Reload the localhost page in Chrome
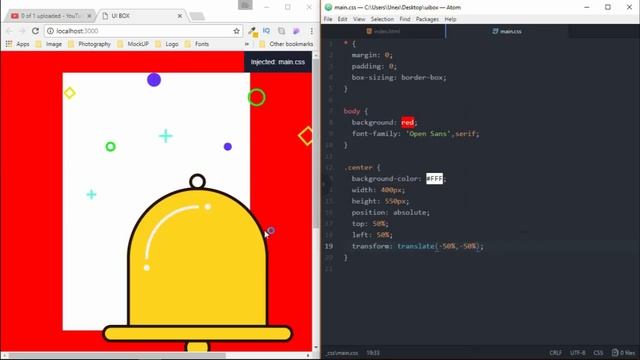 (x=36, y=31)
